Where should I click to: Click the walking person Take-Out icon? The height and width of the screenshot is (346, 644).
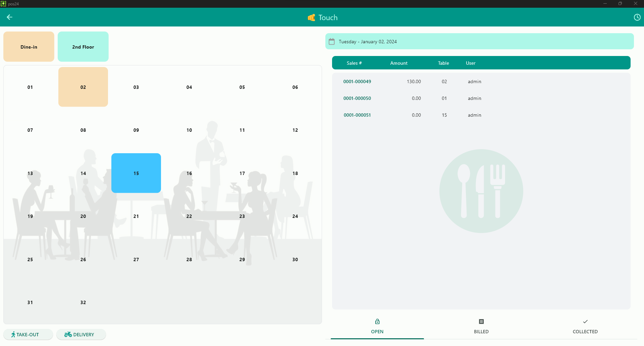coord(13,335)
